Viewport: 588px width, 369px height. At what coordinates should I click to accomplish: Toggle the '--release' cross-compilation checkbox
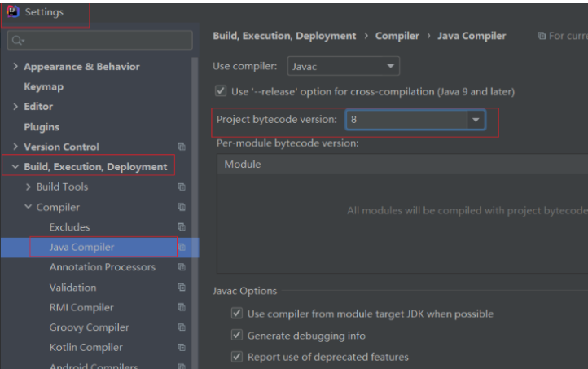221,91
